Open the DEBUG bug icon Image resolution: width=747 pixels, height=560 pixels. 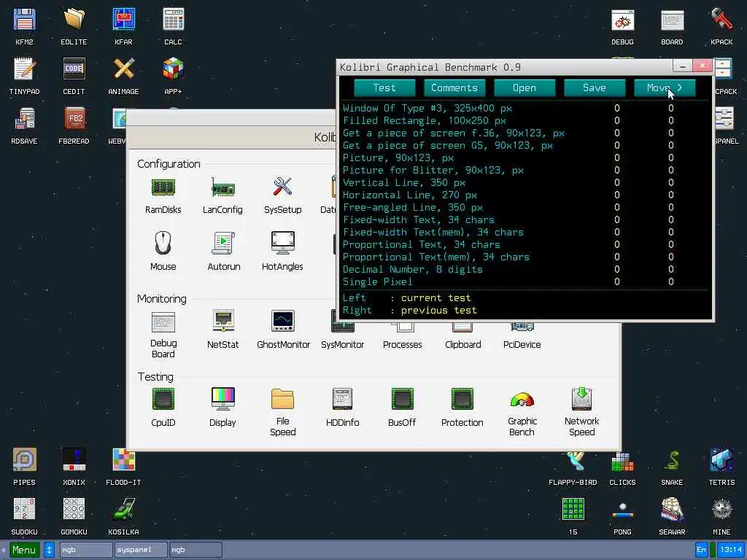click(623, 20)
